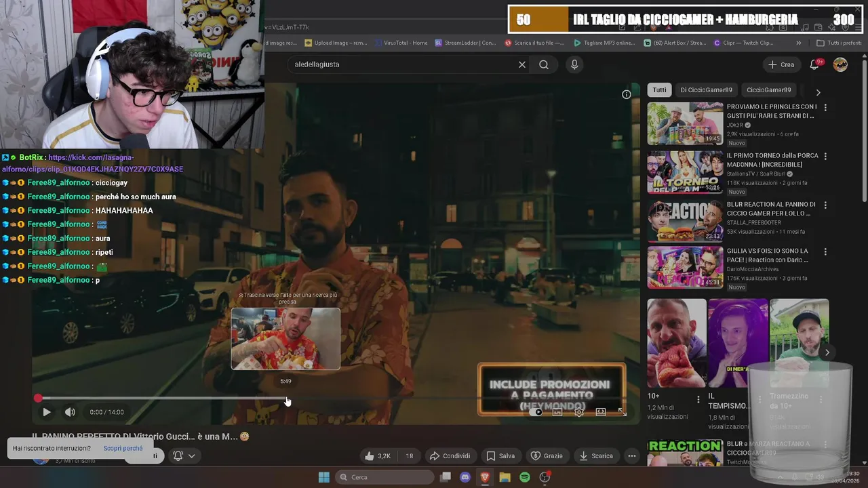This screenshot has height=488, width=868.
Task: Open options menu for GIULIA VS FOIS video
Action: [825, 251]
